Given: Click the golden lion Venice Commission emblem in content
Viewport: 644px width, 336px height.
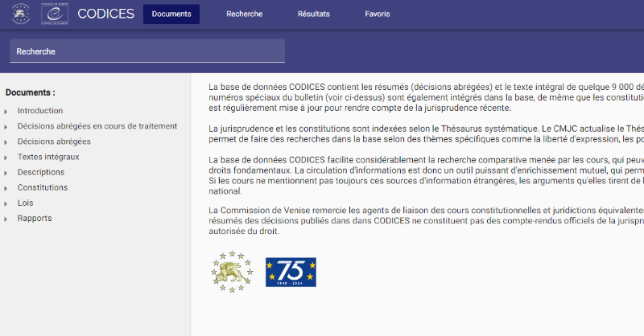Looking at the screenshot, I should click(x=232, y=272).
